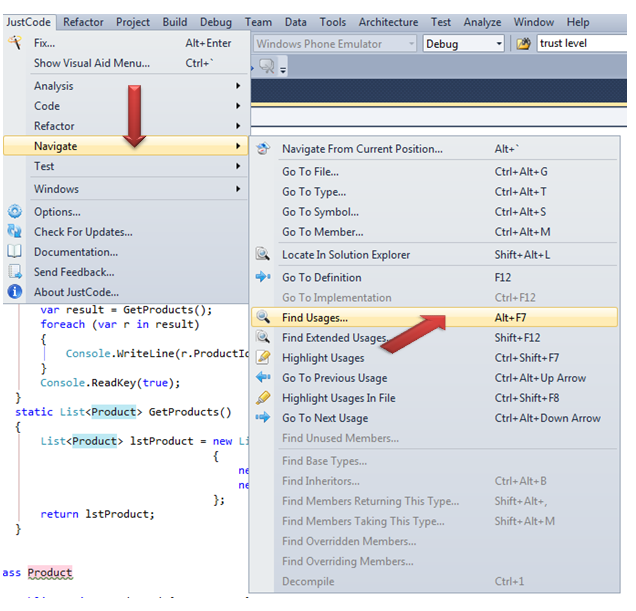
Task: Open the Team menu
Action: coord(258,22)
